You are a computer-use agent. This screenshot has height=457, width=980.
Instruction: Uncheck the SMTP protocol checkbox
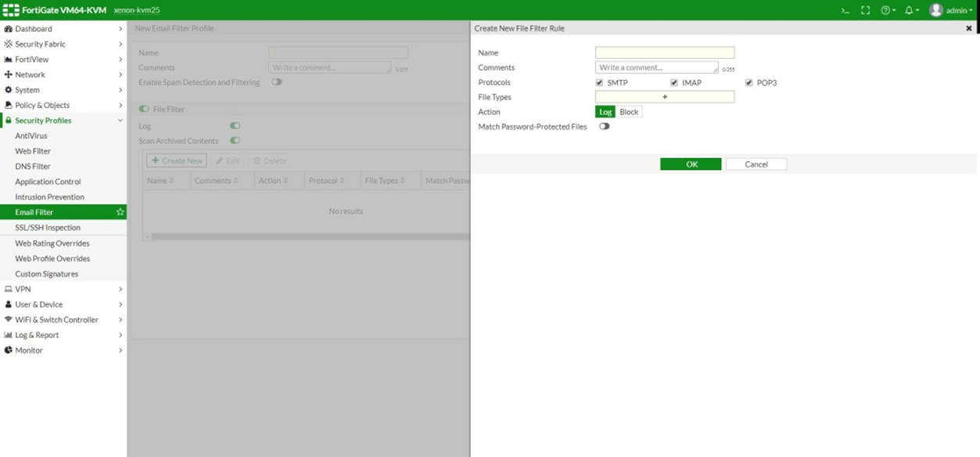tap(599, 82)
